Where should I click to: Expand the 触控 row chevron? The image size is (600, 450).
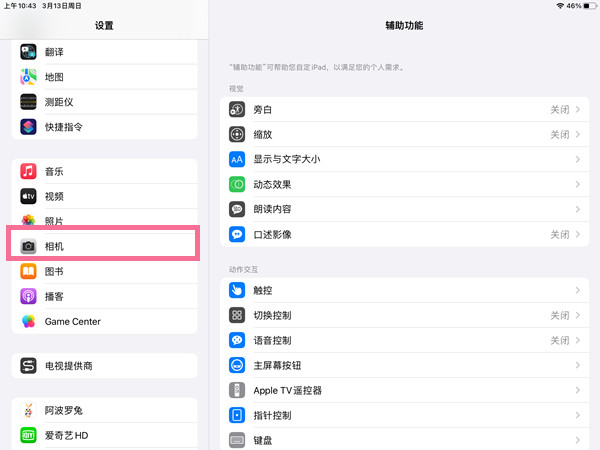pyautogui.click(x=578, y=290)
